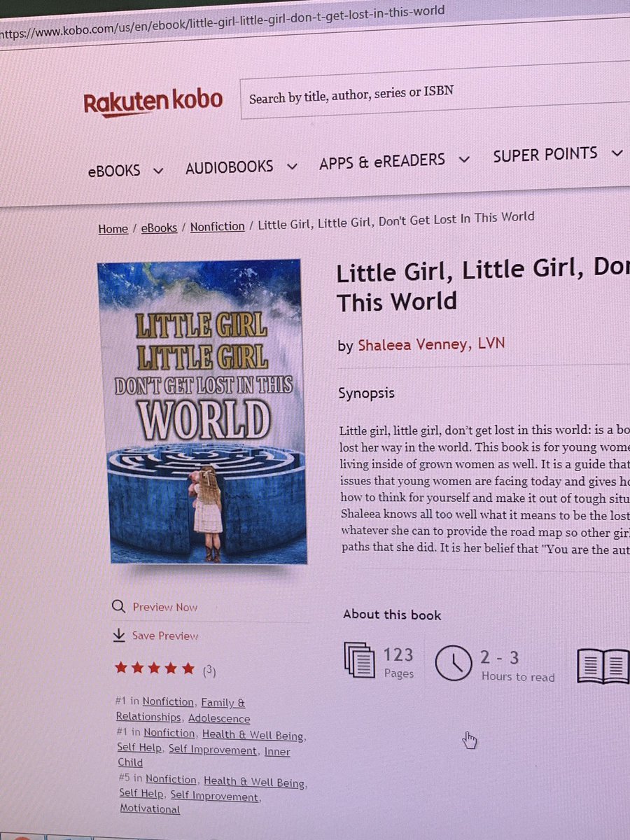Click the Hours to read clock icon
Viewport: 630px width, 840px height.
point(454,662)
